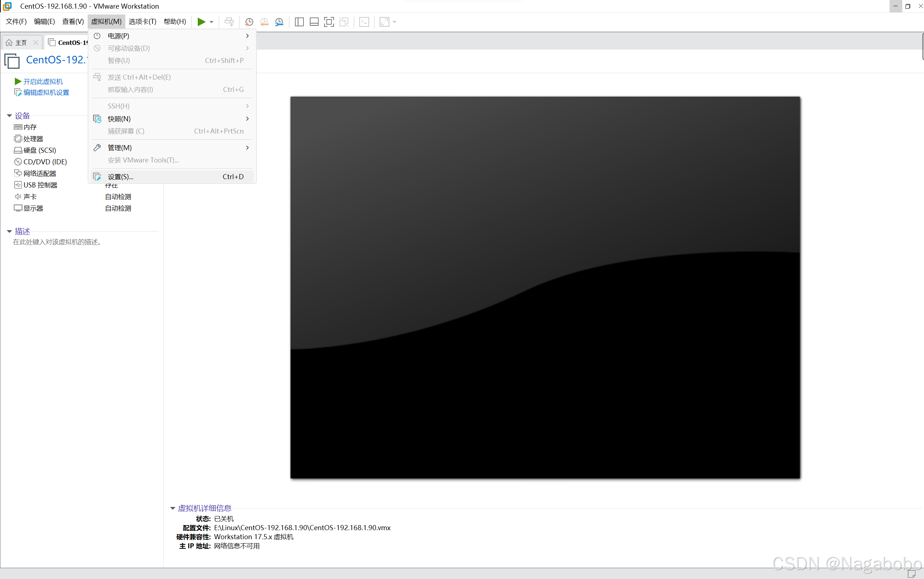This screenshot has height=579, width=924.
Task: Open the Power (电源) submenu
Action: tap(118, 35)
